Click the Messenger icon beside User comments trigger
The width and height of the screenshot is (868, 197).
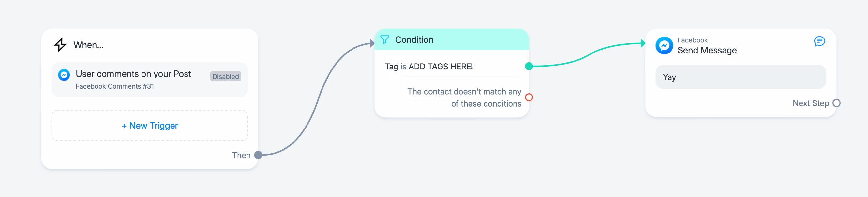click(64, 75)
